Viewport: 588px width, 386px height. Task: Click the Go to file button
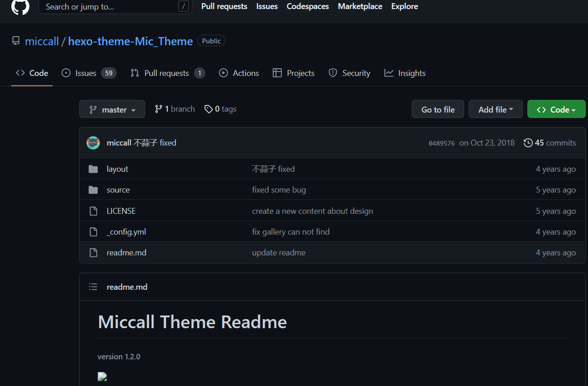tap(437, 109)
